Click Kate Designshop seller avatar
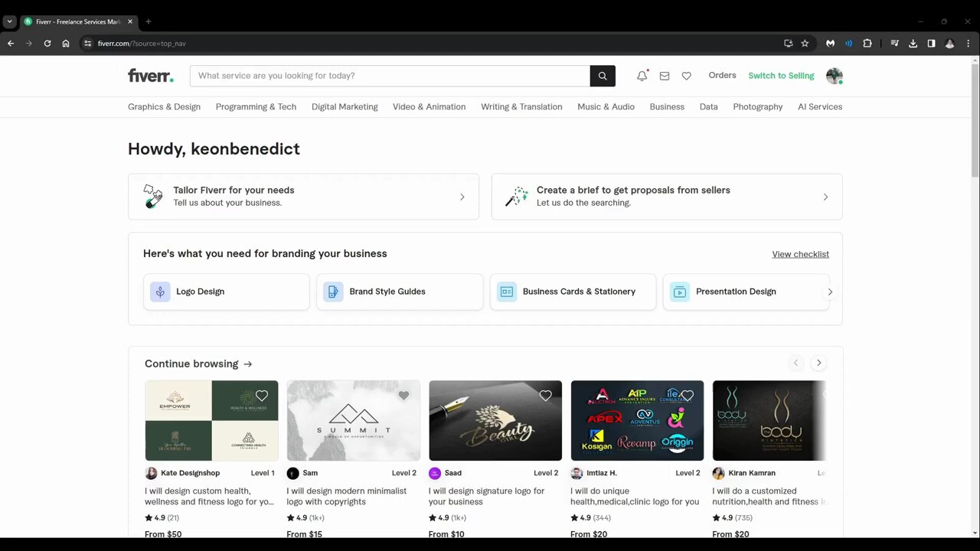The width and height of the screenshot is (980, 551). tap(152, 473)
